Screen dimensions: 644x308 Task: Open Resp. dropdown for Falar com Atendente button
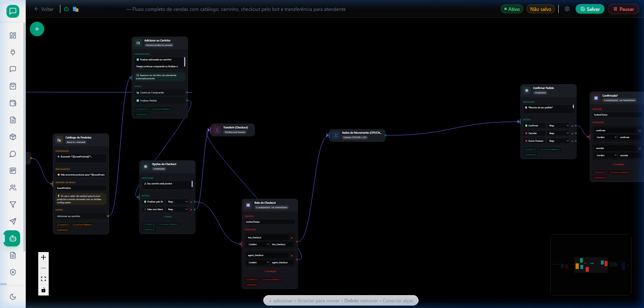(x=178, y=209)
